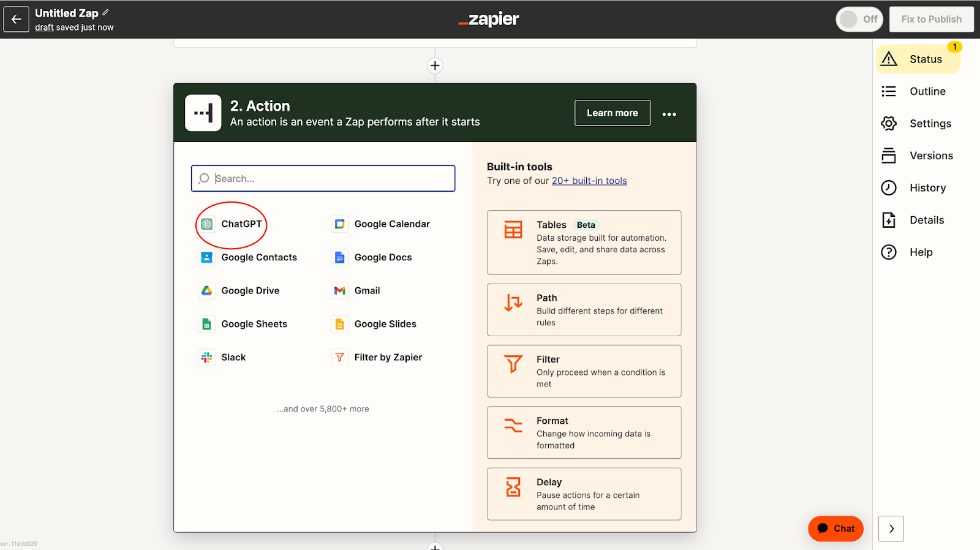The height and width of the screenshot is (550, 980).
Task: Choose the Tables built-in tool card
Action: [x=584, y=243]
